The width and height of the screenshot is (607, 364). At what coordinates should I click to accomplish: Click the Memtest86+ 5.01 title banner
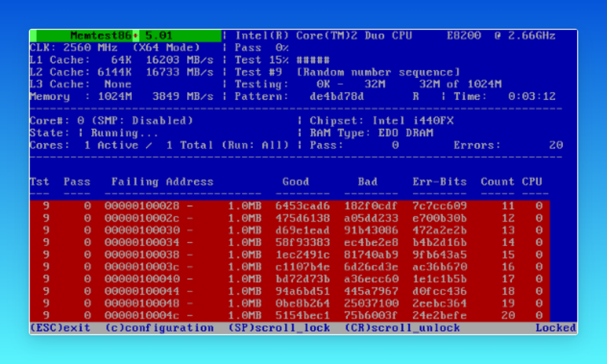pyautogui.click(x=125, y=36)
